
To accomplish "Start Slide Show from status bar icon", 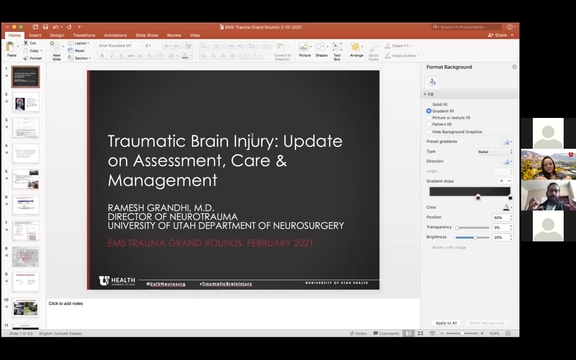I will (432, 333).
